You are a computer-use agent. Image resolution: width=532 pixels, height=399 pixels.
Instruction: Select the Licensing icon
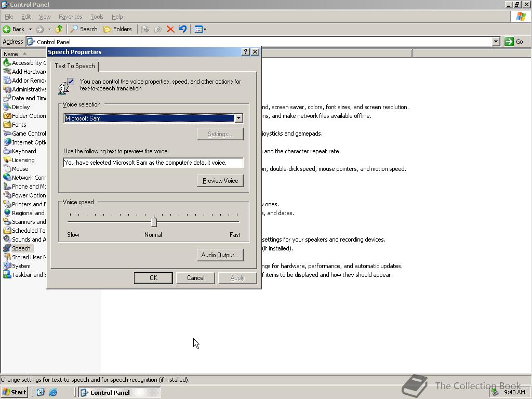click(7, 160)
